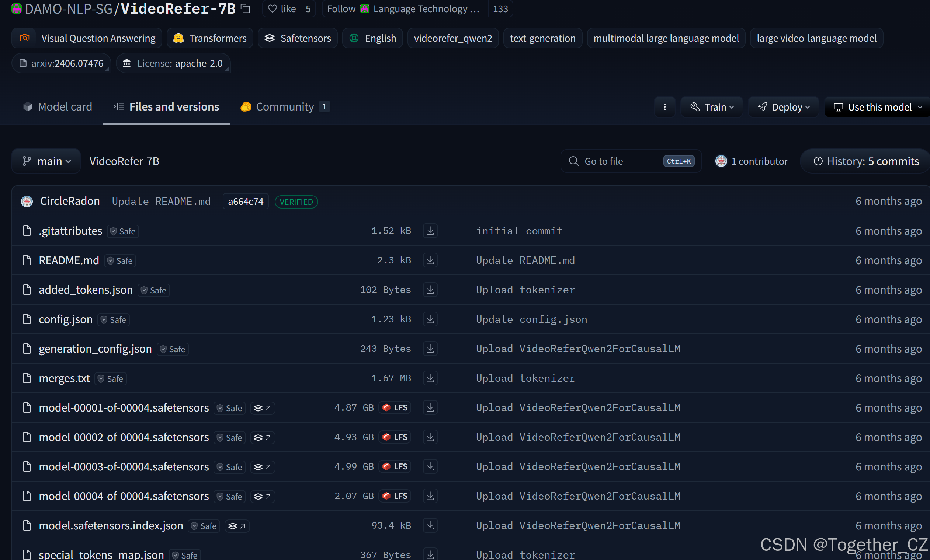This screenshot has width=930, height=560.
Task: Open the Train dropdown
Action: (711, 107)
